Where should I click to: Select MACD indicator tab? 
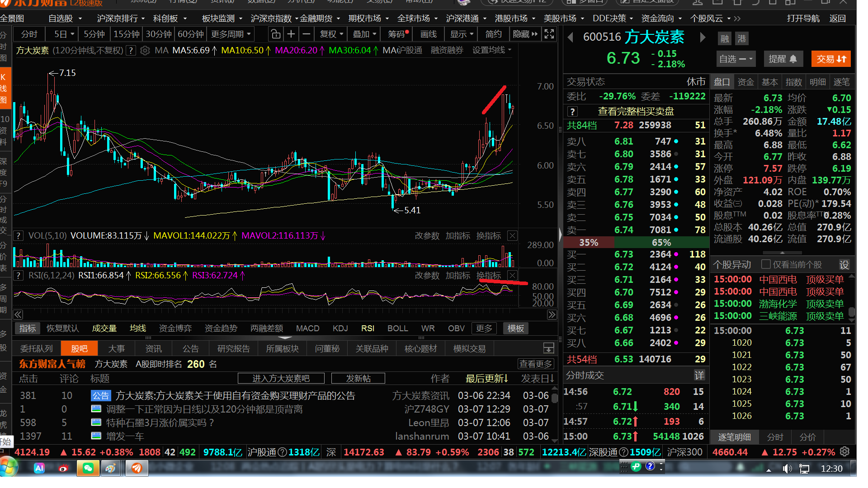307,328
